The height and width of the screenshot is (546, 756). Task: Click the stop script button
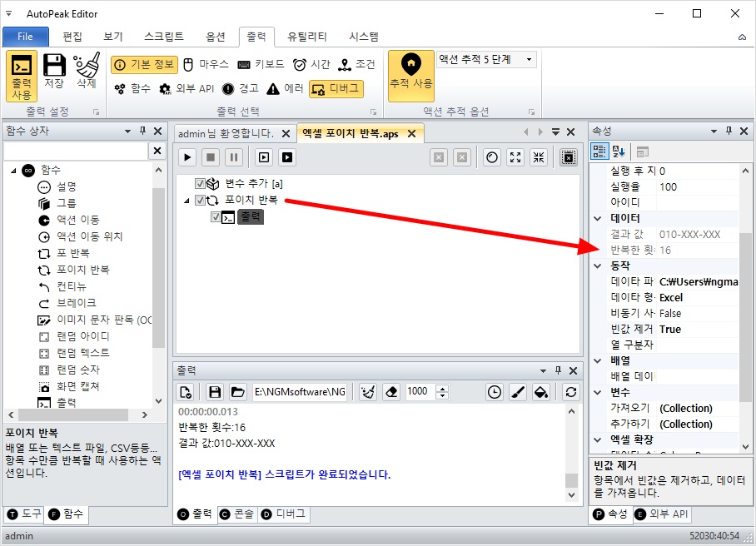pyautogui.click(x=210, y=157)
